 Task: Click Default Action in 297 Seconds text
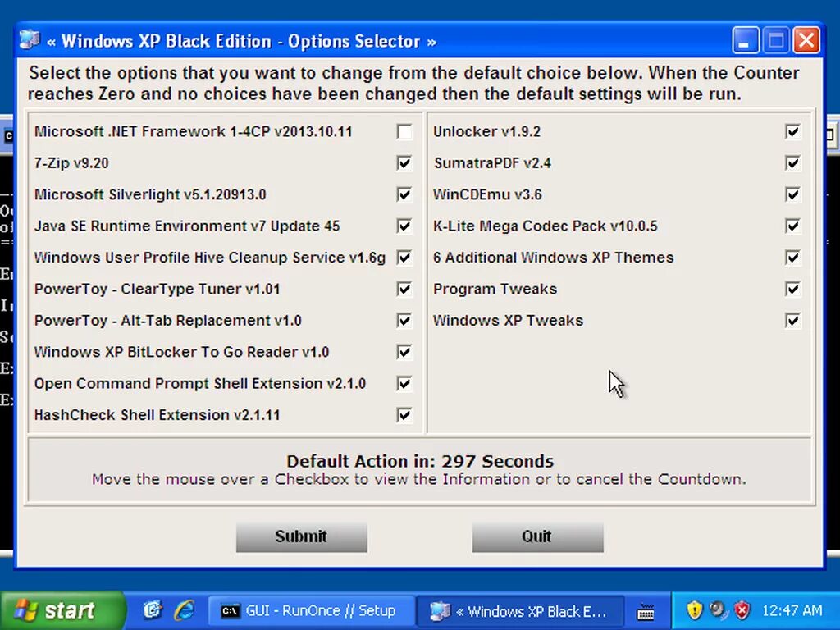click(420, 461)
